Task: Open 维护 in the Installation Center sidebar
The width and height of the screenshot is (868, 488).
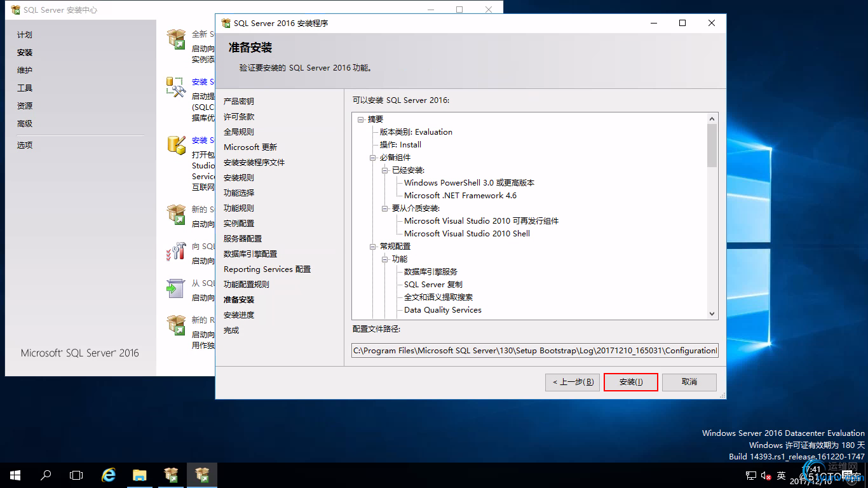Action: pos(25,71)
